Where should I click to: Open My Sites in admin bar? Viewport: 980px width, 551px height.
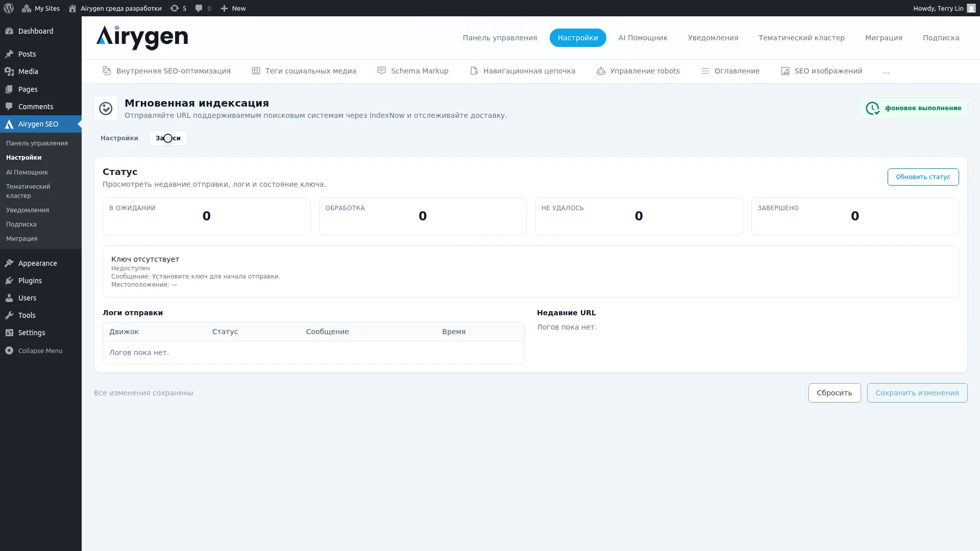(x=41, y=8)
